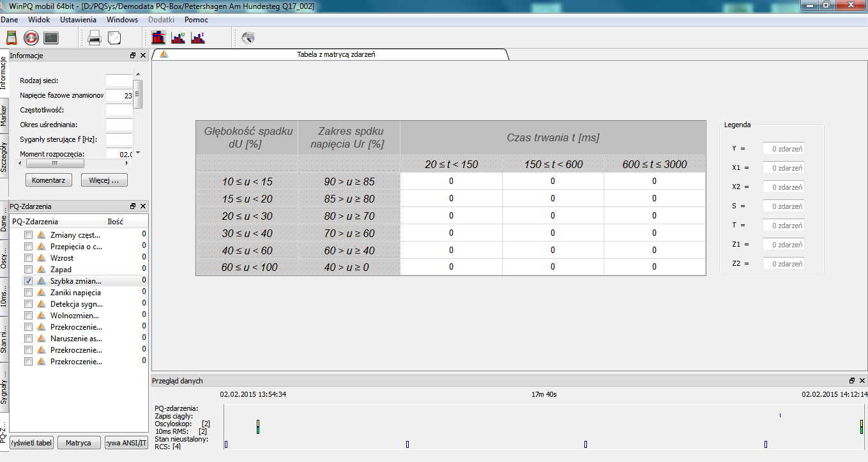Open the Windows menu
This screenshot has height=462, width=868.
123,20
